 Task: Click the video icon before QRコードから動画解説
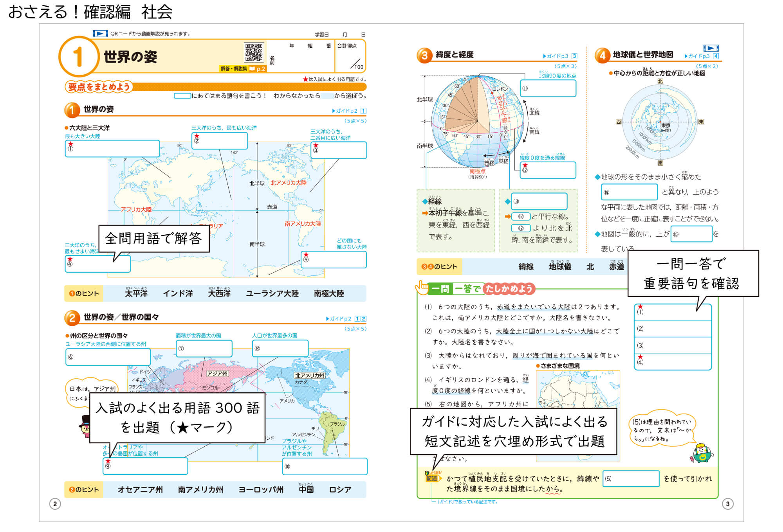click(100, 34)
